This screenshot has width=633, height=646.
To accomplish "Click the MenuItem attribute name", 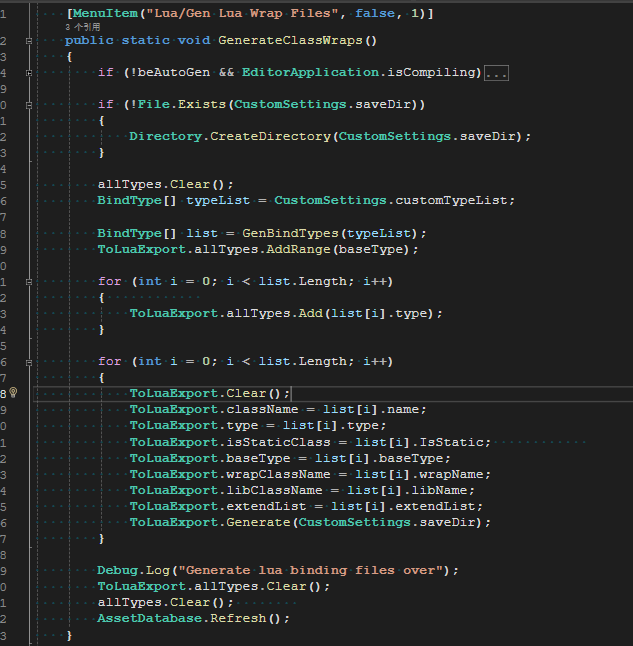I will [105, 13].
